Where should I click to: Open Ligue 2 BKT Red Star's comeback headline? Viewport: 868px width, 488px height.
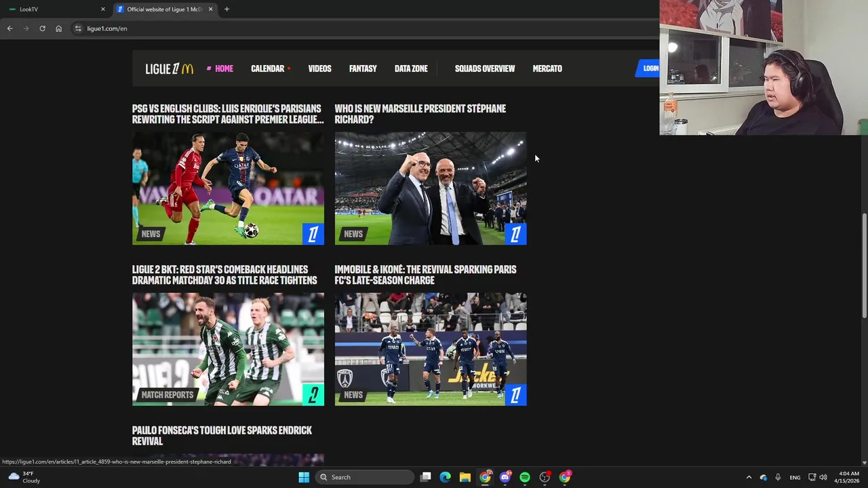[x=224, y=274]
